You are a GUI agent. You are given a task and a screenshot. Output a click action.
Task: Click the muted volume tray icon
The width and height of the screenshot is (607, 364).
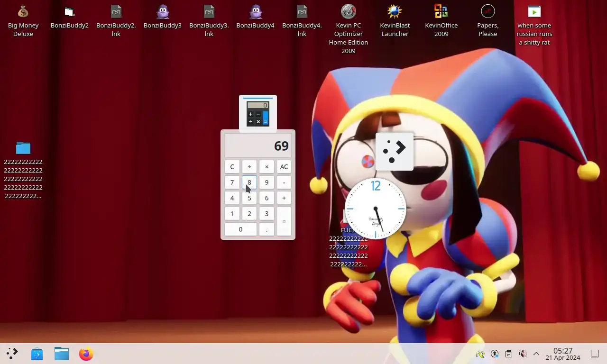click(523, 354)
